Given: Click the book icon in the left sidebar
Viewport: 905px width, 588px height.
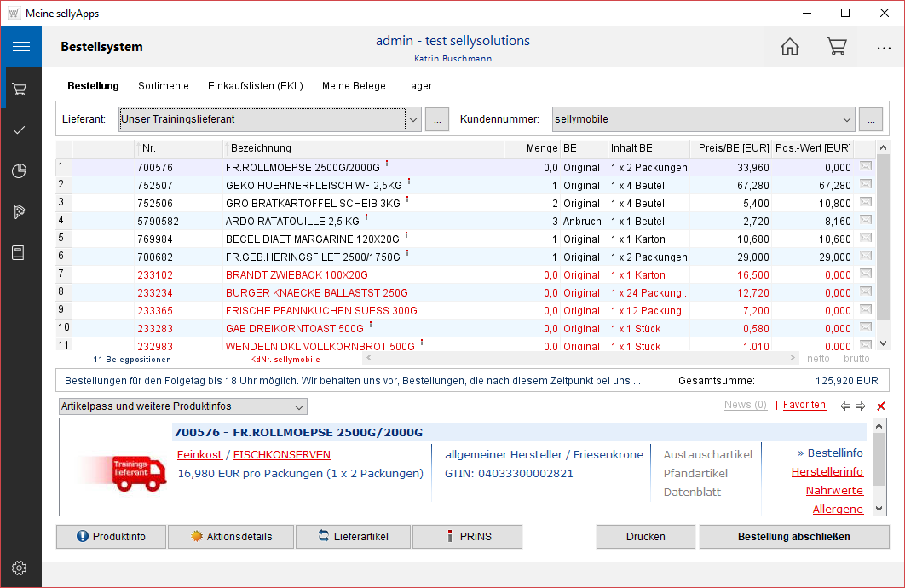Looking at the screenshot, I should tap(20, 252).
